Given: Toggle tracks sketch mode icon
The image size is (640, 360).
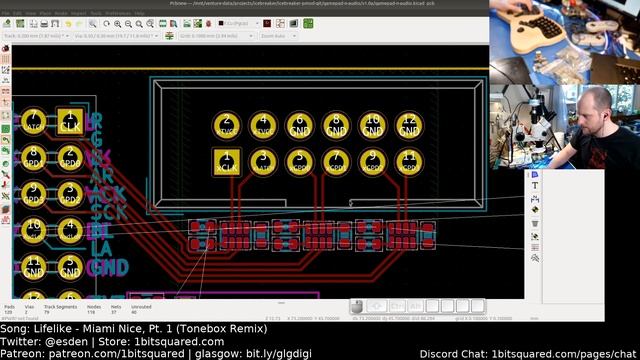Looking at the screenshot, I should pyautogui.click(x=6, y=185).
